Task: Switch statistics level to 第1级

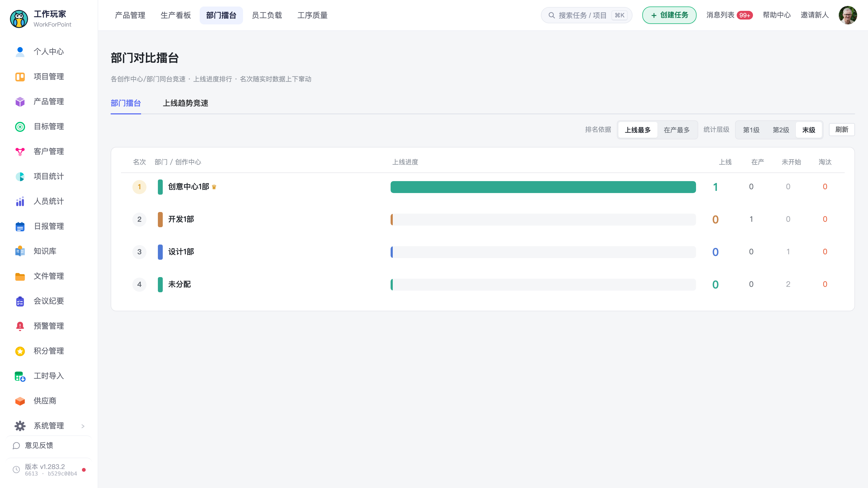Action: [x=751, y=130]
